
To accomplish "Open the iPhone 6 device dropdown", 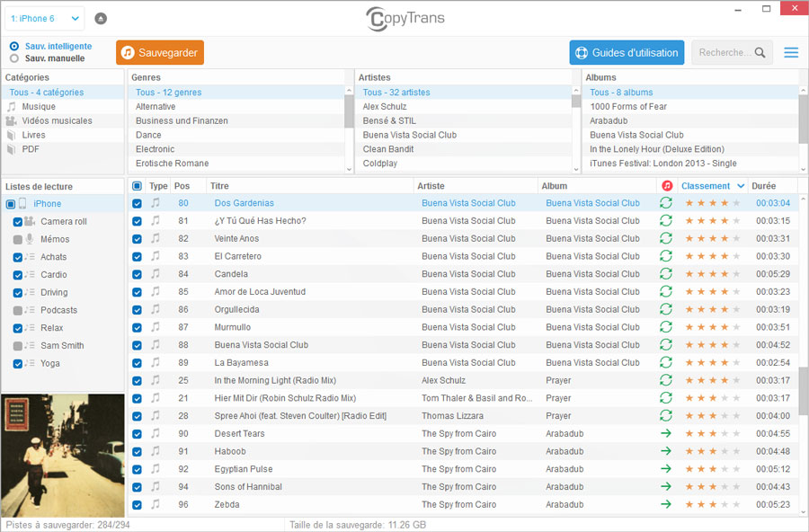I will tap(45, 19).
